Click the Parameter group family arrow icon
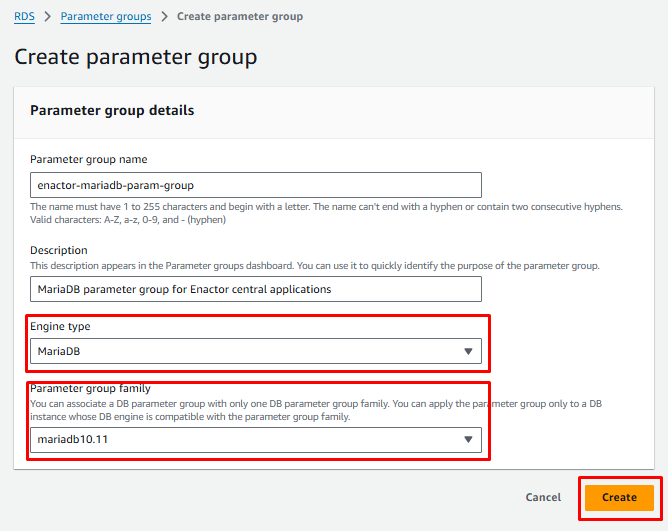The image size is (668, 531). (468, 440)
